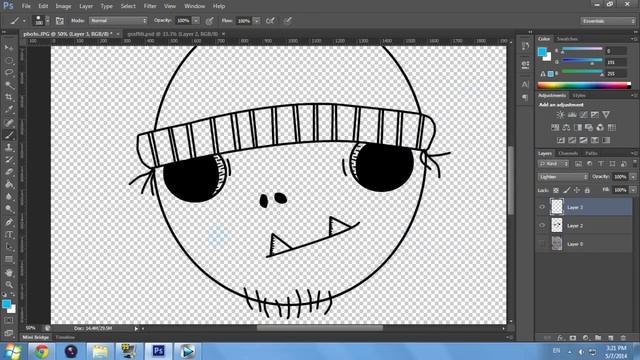Delete layer using the trash icon
Image resolution: width=640 pixels, height=360 pixels.
623,338
